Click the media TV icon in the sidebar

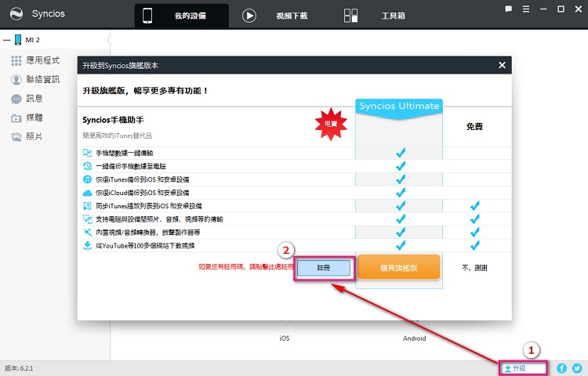point(16,118)
